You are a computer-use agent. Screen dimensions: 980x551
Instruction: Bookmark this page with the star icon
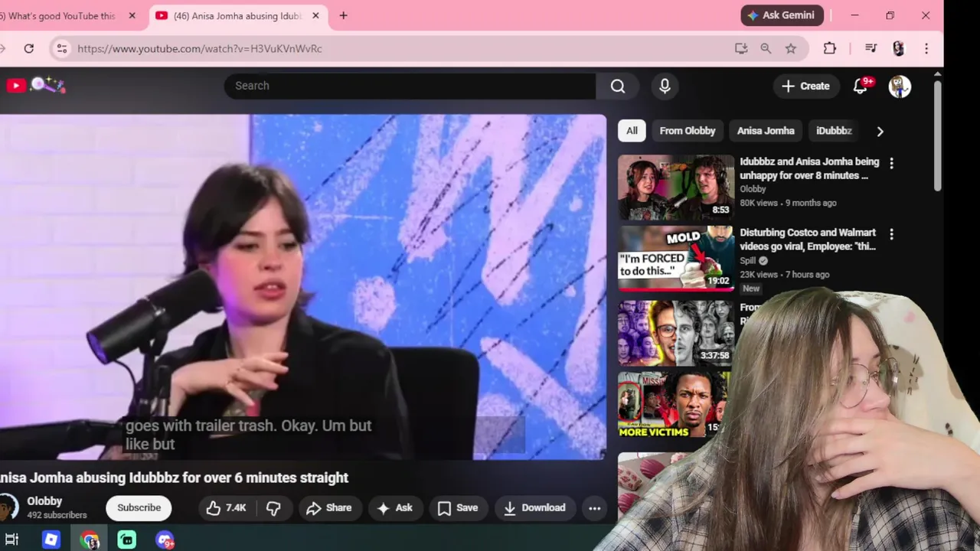[791, 48]
